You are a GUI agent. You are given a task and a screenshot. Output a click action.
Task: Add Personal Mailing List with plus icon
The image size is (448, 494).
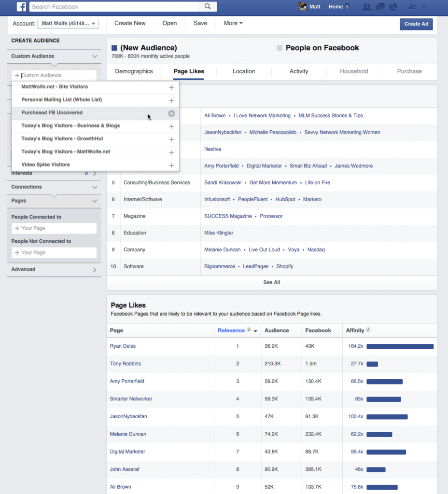(171, 100)
